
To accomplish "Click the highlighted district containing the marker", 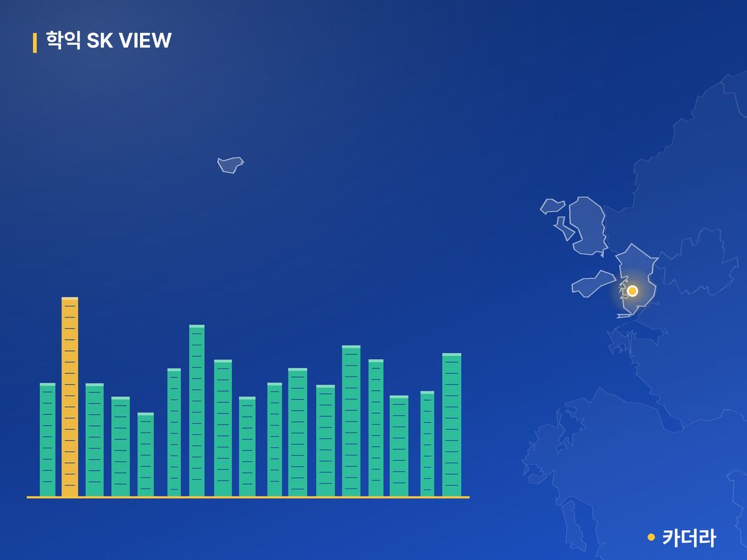I will 636,280.
